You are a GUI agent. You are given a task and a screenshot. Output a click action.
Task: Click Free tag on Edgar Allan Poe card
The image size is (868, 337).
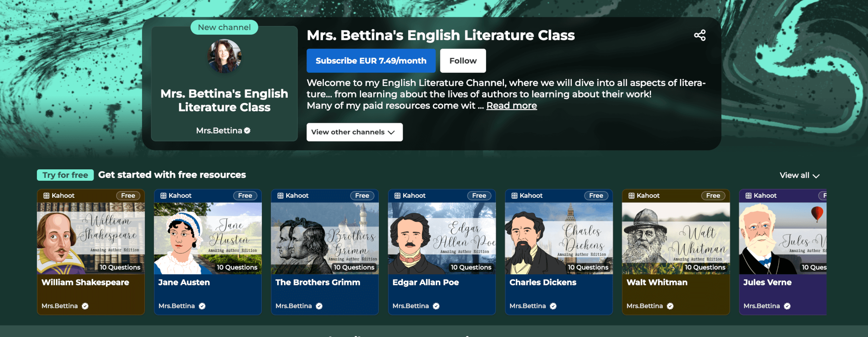479,196
